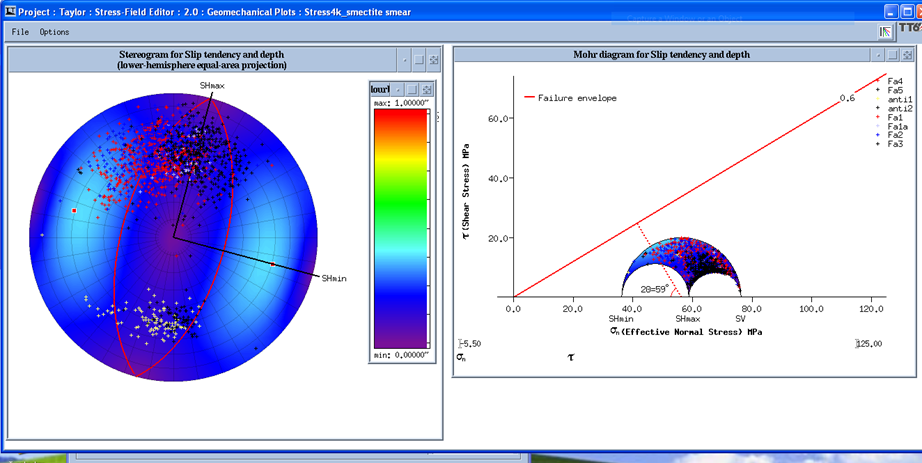Click the 125.00 axis maximum handle

pyautogui.click(x=868, y=344)
